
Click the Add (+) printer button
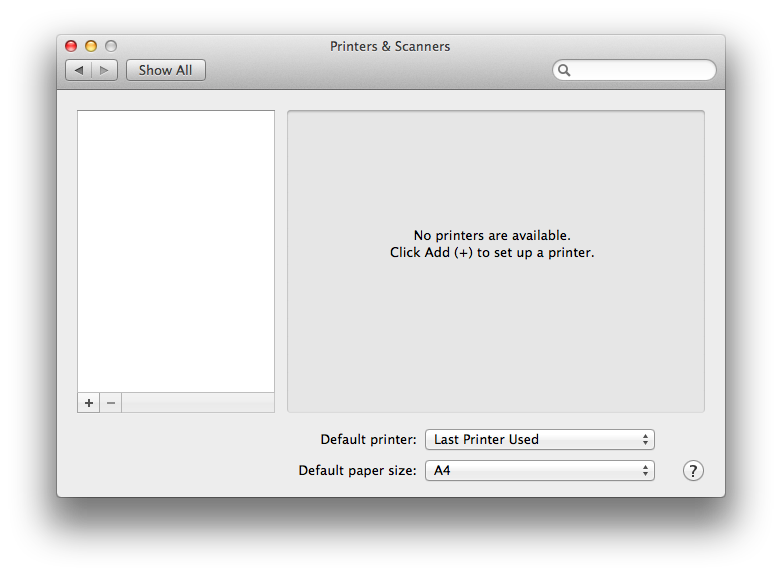[89, 403]
